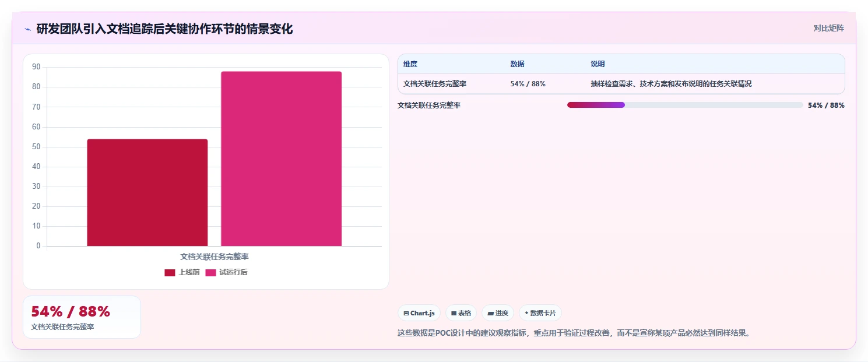
Task: Click the 上线前 legend color swatch
Action: [x=170, y=273]
